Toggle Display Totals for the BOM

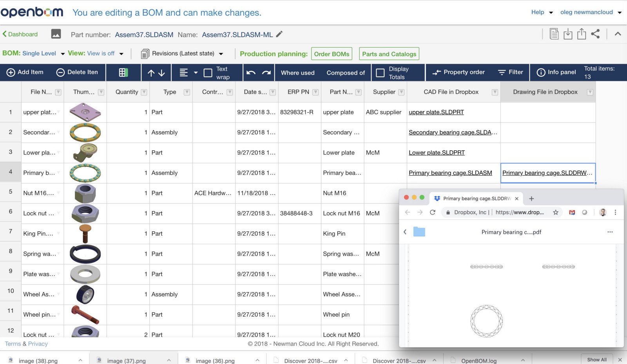(380, 72)
